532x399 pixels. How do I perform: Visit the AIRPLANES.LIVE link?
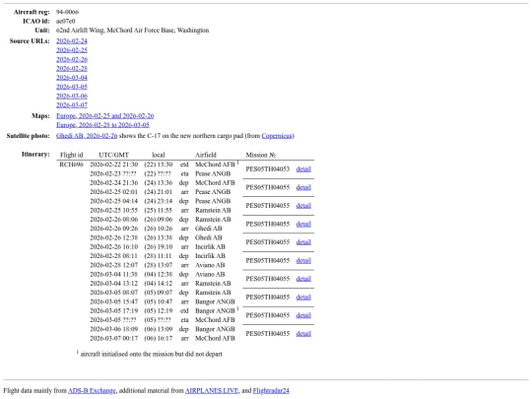[212, 391]
